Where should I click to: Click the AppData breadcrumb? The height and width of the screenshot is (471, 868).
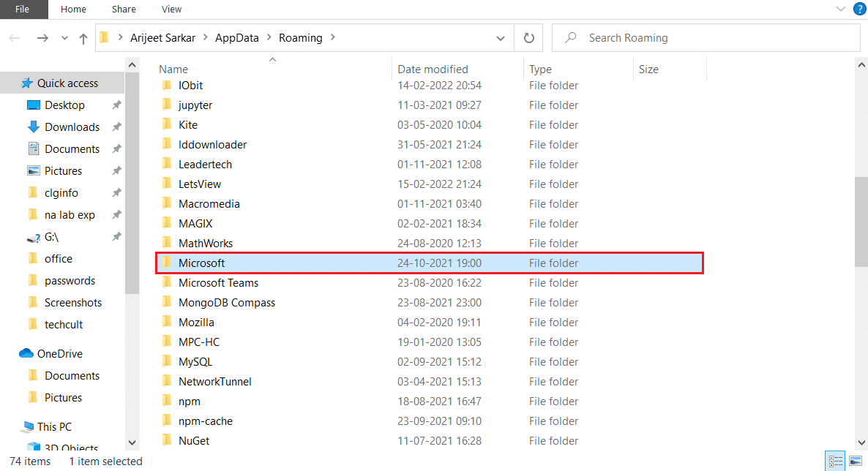coord(237,37)
